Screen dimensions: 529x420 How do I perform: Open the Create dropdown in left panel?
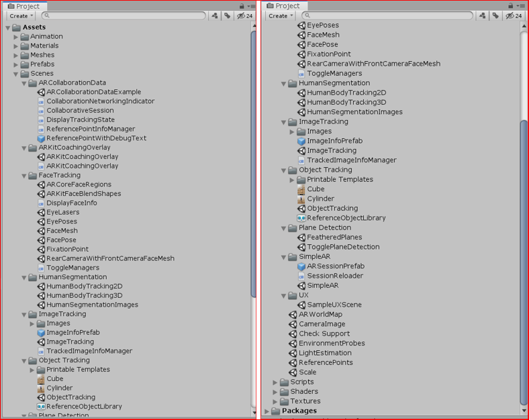coord(21,16)
